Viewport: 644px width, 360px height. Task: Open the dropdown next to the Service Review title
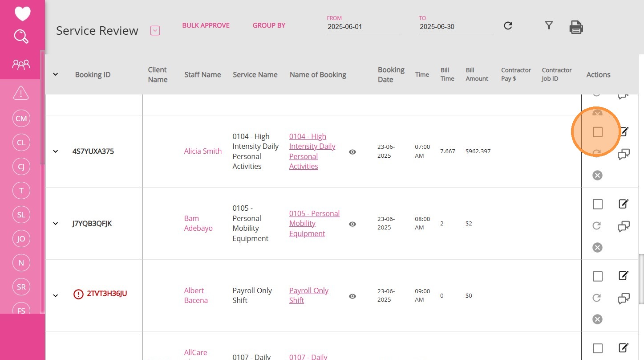(155, 31)
